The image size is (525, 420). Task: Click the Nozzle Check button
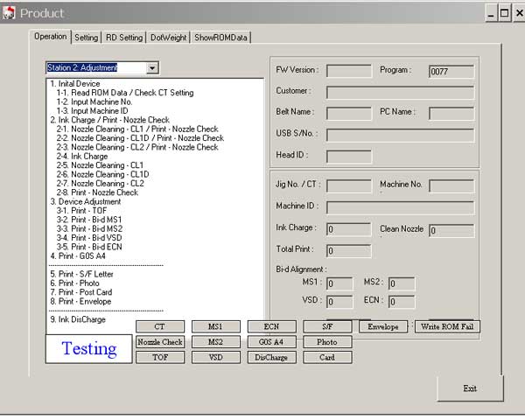pyautogui.click(x=160, y=342)
